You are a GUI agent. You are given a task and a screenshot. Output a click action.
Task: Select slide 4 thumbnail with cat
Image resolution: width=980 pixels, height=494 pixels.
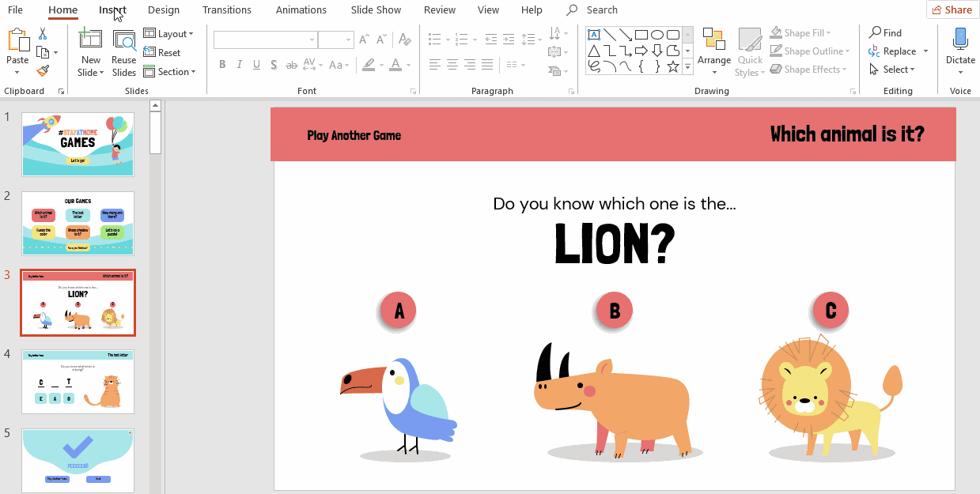[78, 382]
